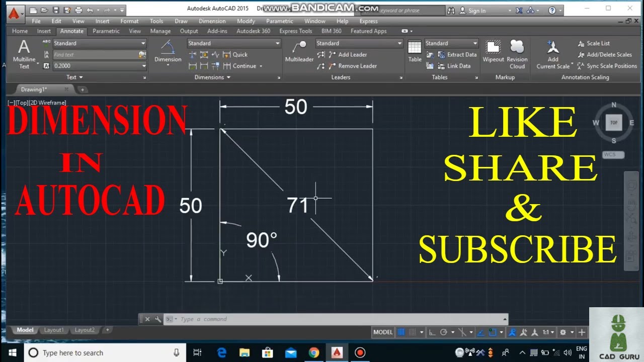644x362 pixels.
Task: Open the annotation scale 1:1 dropdown
Action: coord(548,332)
